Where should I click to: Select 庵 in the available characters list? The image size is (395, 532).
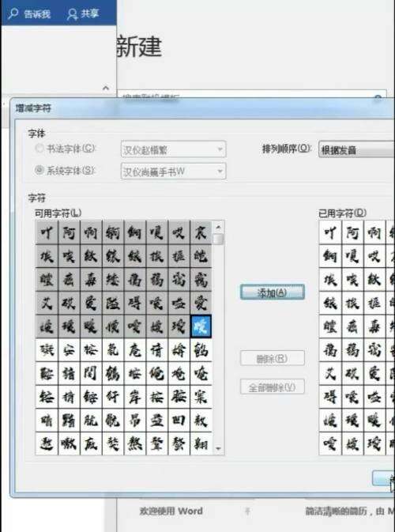tap(135, 349)
